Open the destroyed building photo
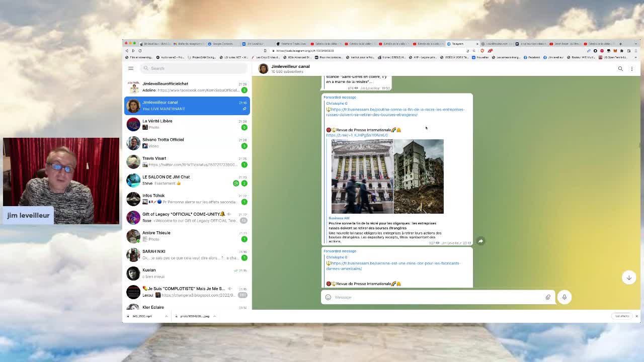644x362 pixels. [x=419, y=176]
